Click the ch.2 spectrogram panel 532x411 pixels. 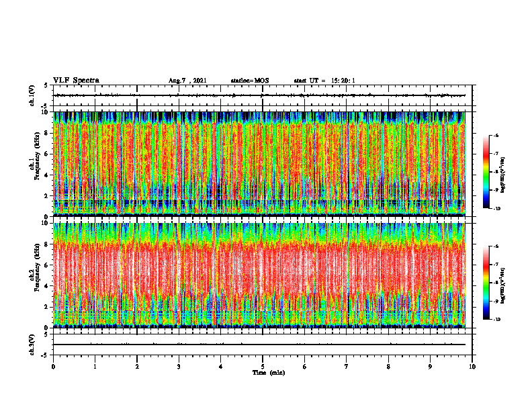coord(259,275)
